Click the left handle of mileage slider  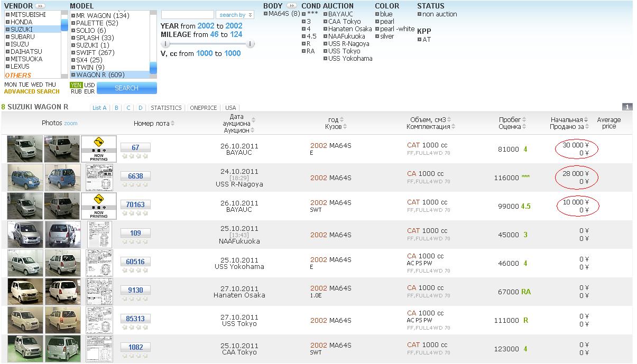165,44
